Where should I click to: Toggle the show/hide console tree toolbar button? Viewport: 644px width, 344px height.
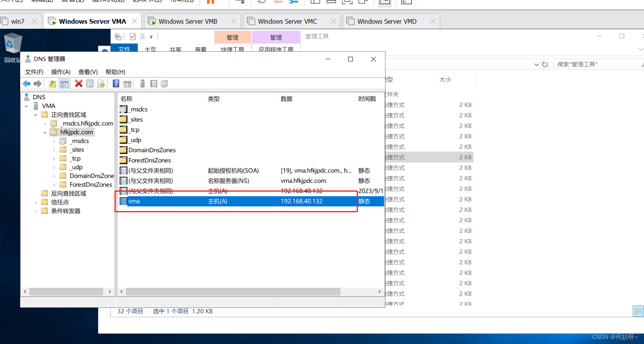(64, 84)
